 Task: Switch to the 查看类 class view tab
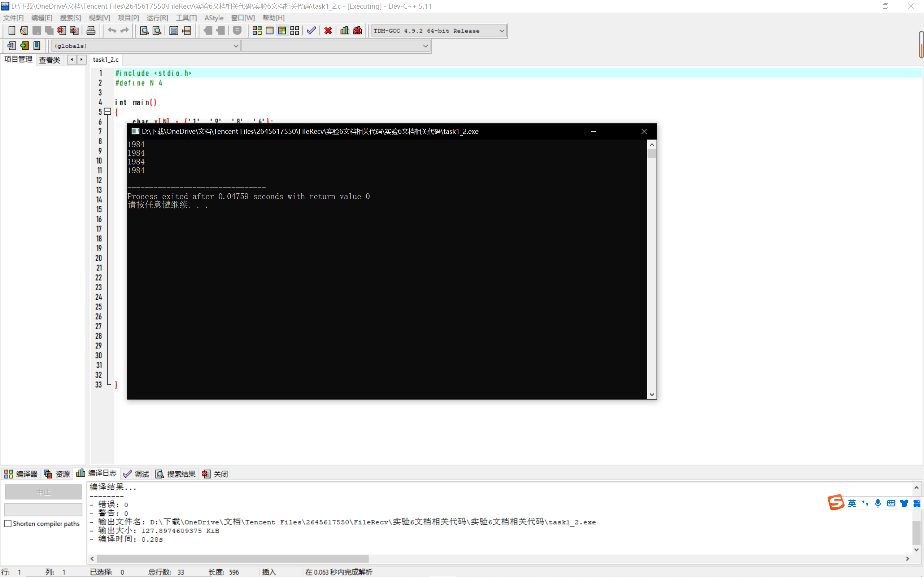click(49, 60)
